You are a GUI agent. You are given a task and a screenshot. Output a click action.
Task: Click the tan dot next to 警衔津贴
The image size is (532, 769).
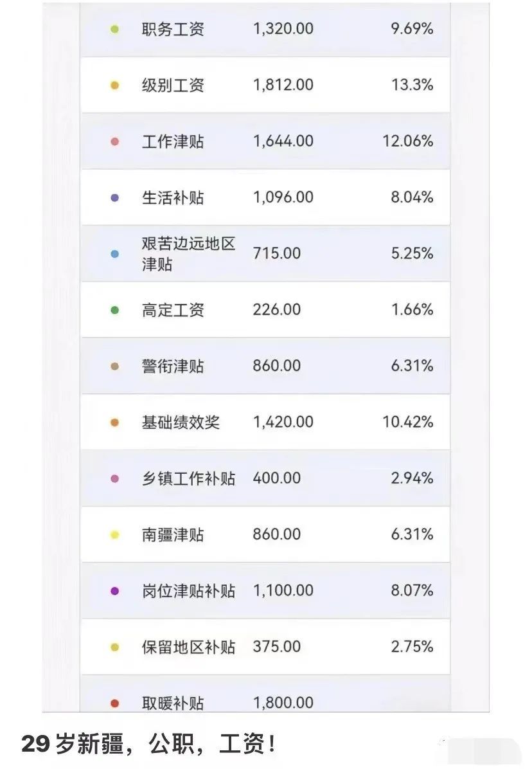click(x=115, y=366)
